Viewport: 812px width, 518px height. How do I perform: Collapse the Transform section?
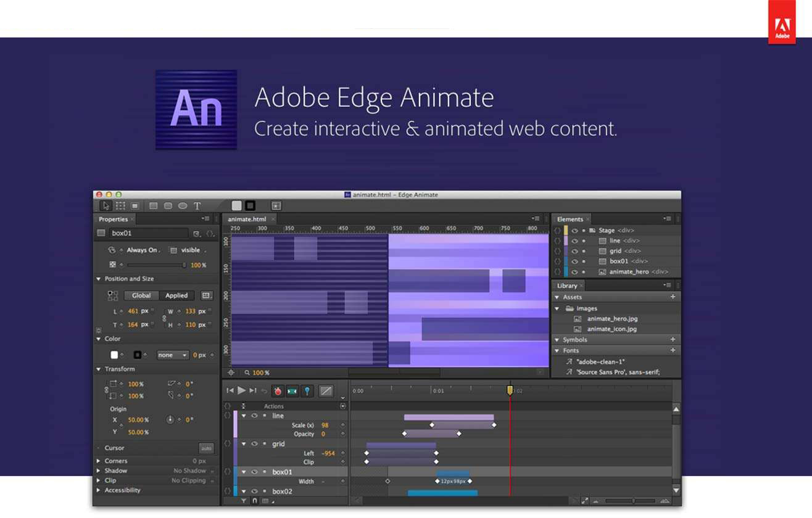[98, 369]
